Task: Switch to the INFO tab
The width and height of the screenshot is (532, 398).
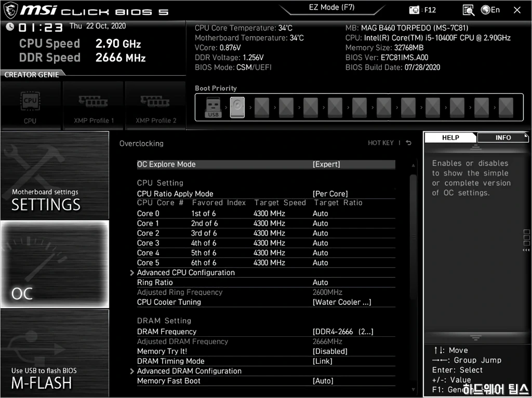Action: [x=503, y=138]
